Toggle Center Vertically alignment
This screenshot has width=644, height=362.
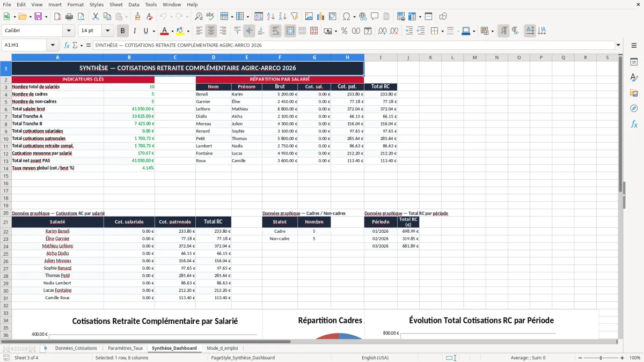coord(249,31)
